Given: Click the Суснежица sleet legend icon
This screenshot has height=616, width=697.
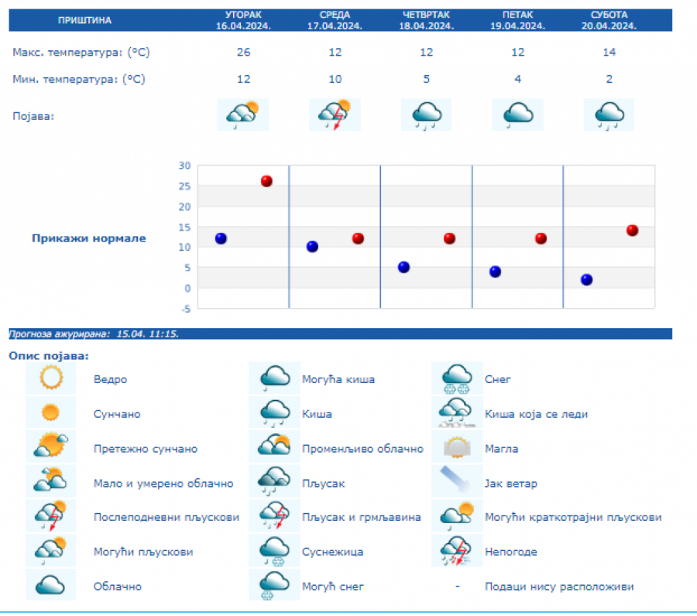Looking at the screenshot, I should tap(274, 551).
